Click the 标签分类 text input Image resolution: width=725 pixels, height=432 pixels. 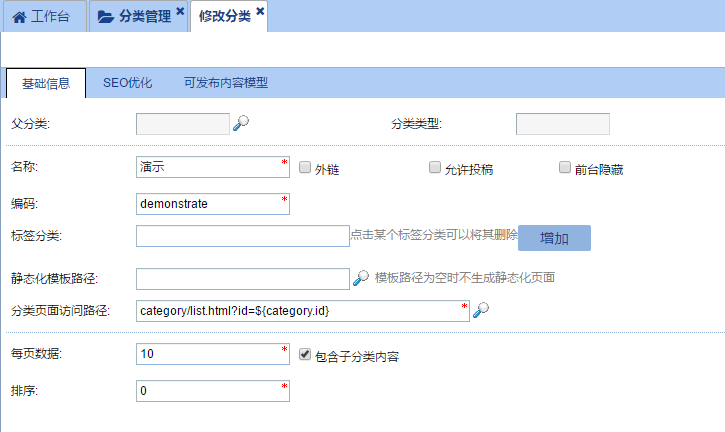242,236
